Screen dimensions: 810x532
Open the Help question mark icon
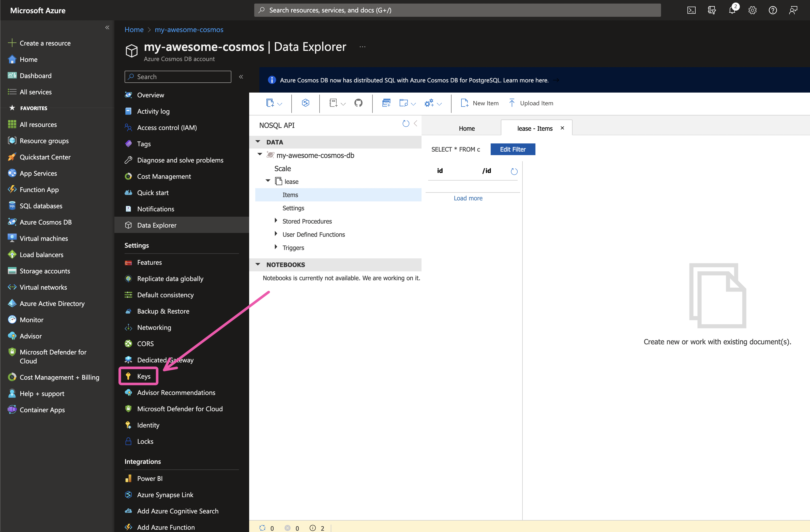pos(773,10)
